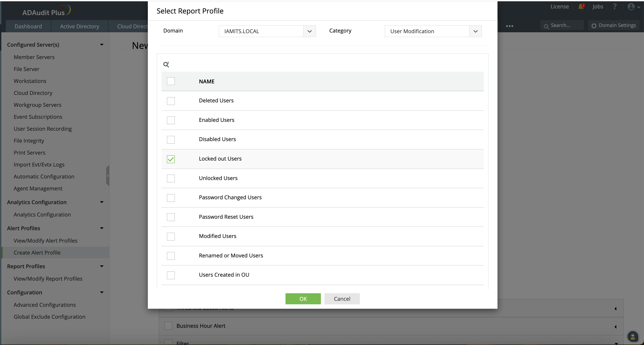This screenshot has width=644, height=345.
Task: Open the chat support icon at bottom right
Action: click(632, 336)
